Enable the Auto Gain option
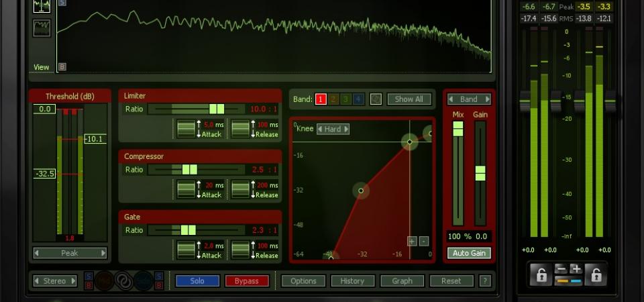The height and width of the screenshot is (302, 644). tap(469, 253)
